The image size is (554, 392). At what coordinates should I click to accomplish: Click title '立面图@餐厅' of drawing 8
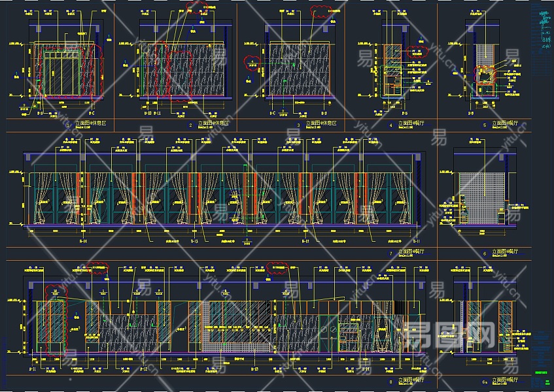(x=411, y=380)
